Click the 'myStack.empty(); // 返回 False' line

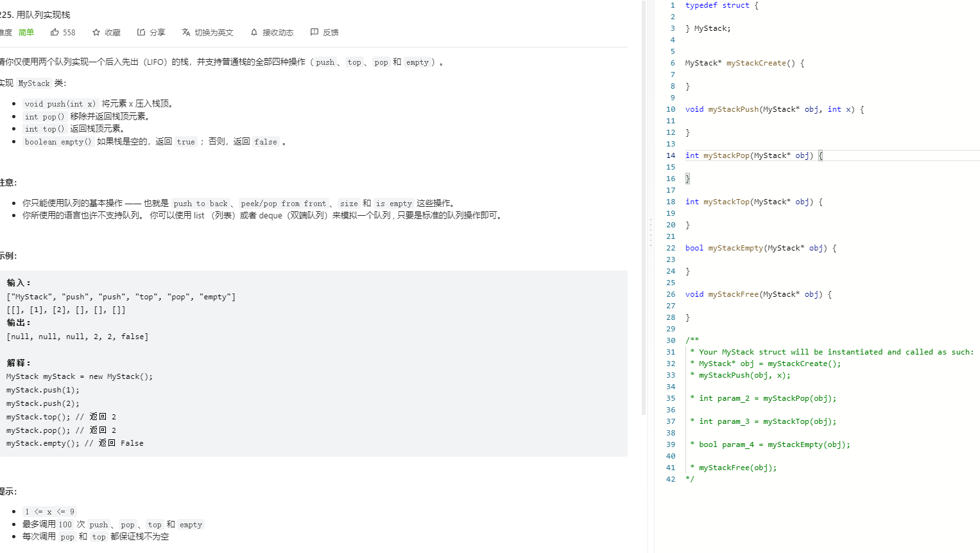click(75, 443)
